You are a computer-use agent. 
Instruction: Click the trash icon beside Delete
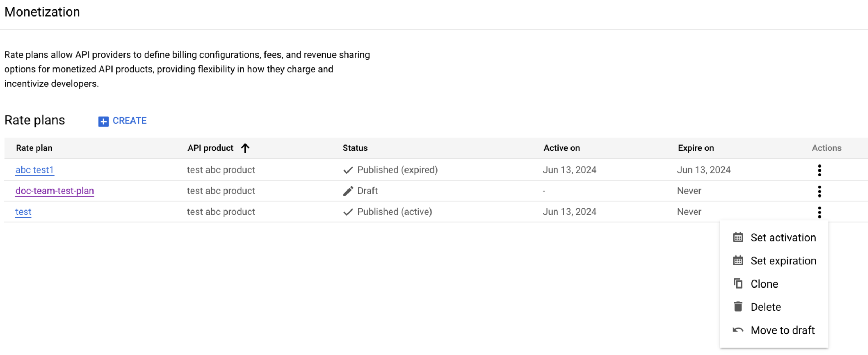[738, 306]
